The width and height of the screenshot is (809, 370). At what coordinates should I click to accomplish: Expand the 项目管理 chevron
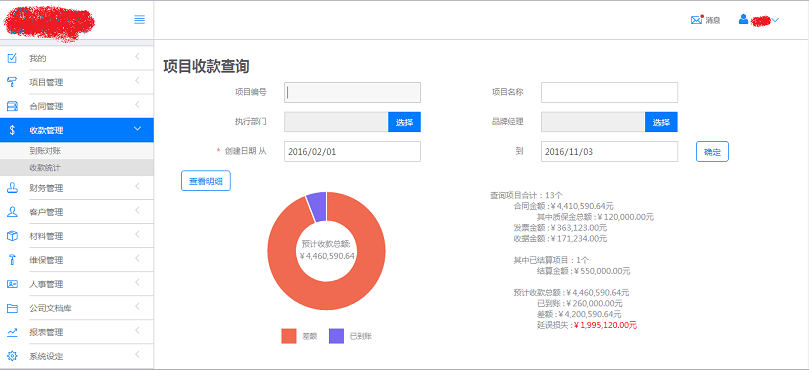137,81
